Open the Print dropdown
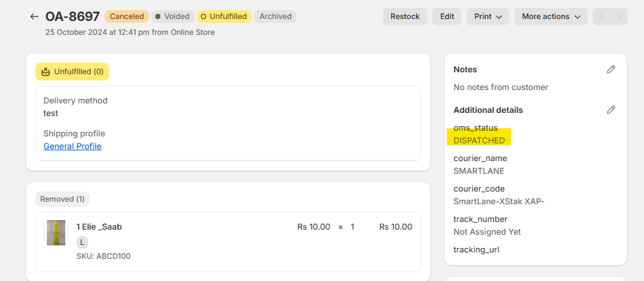 [487, 16]
